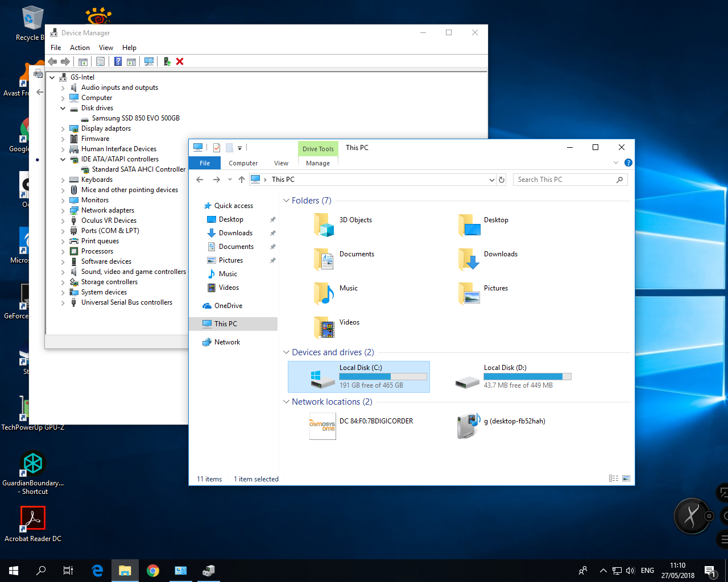Click the Update device driver toolbar icon
728x582 pixels.
167,61
